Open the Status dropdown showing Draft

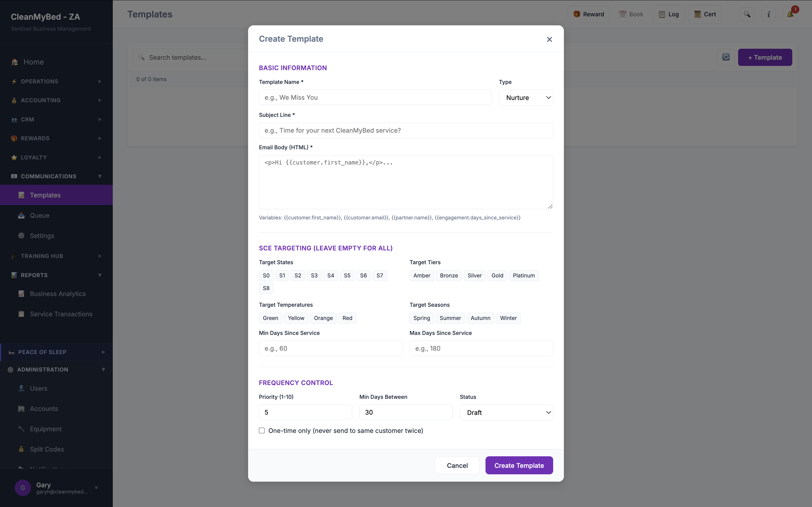pyautogui.click(x=506, y=412)
